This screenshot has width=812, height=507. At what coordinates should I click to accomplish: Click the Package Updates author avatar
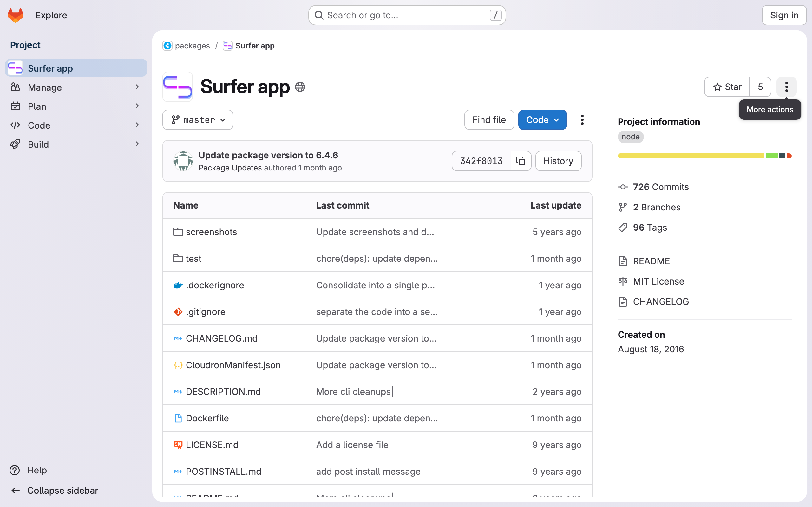(183, 161)
